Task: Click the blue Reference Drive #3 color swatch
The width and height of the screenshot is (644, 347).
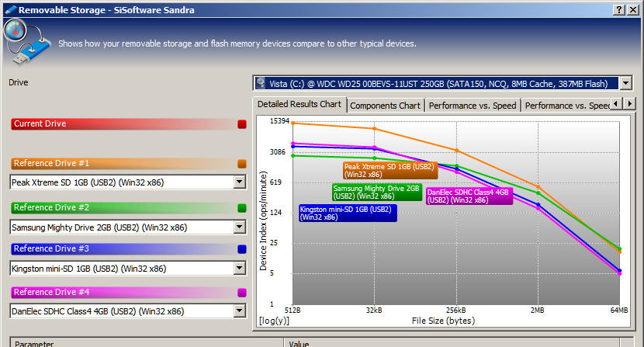Action: pos(242,249)
